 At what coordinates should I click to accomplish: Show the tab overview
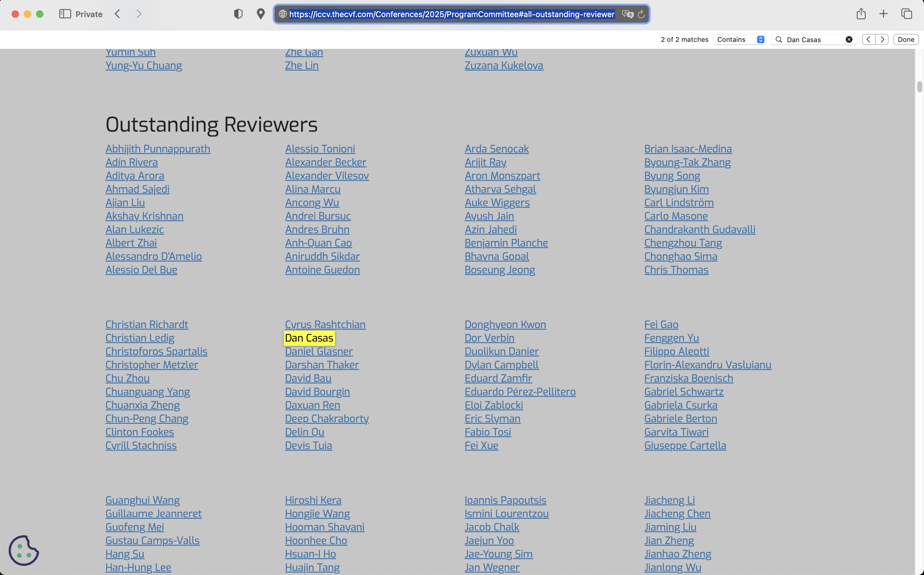(x=907, y=14)
